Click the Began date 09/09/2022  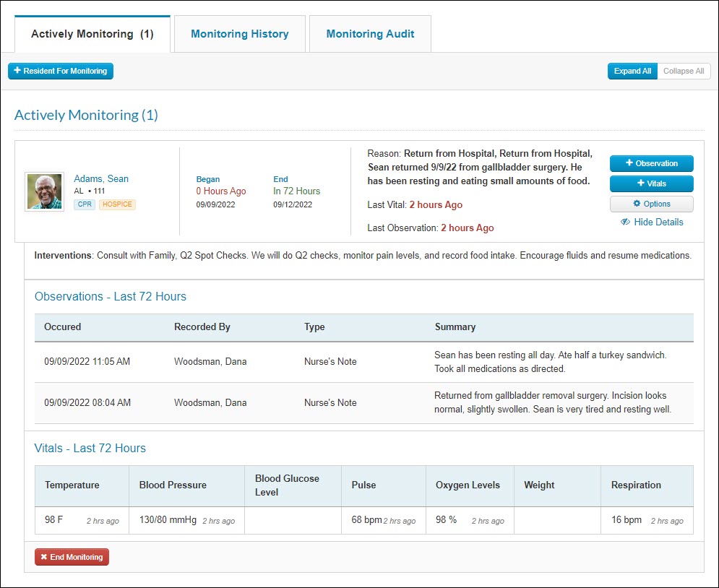click(x=215, y=204)
